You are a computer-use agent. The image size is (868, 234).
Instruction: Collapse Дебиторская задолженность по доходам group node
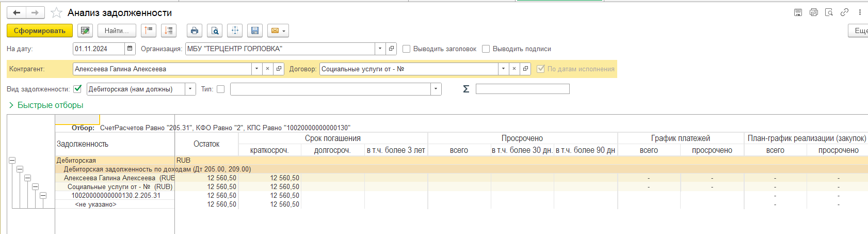click(20, 169)
